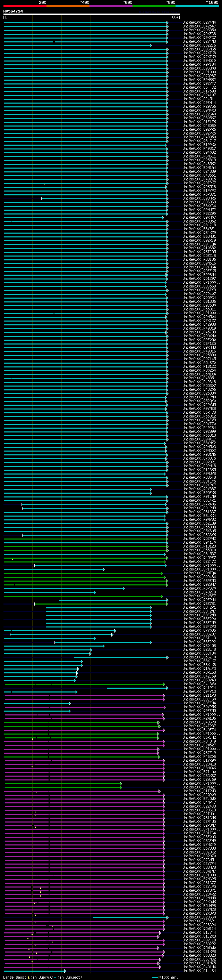Select the UniRef100_B3F2P2 label
Image resolution: width=222 pixels, height=980 pixels.
(x=199, y=642)
